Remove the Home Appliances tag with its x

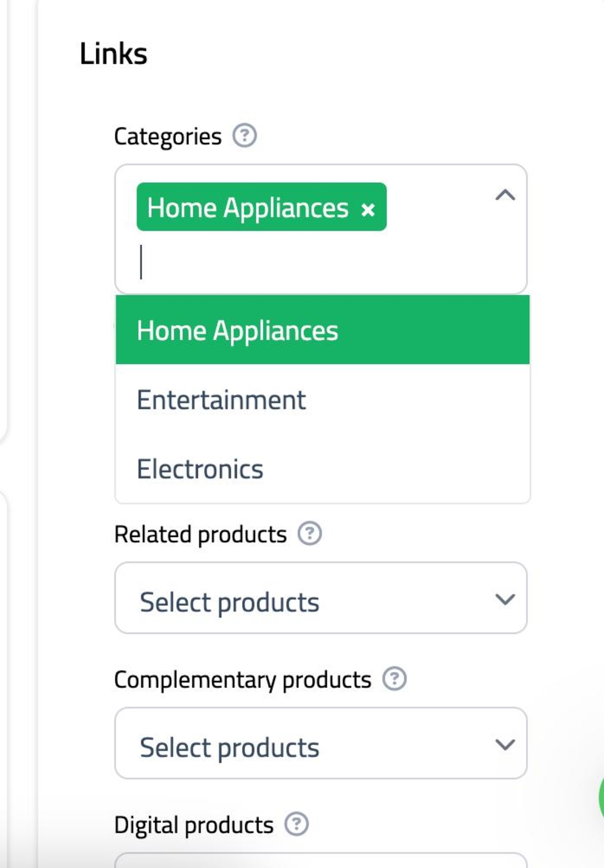pyautogui.click(x=368, y=209)
